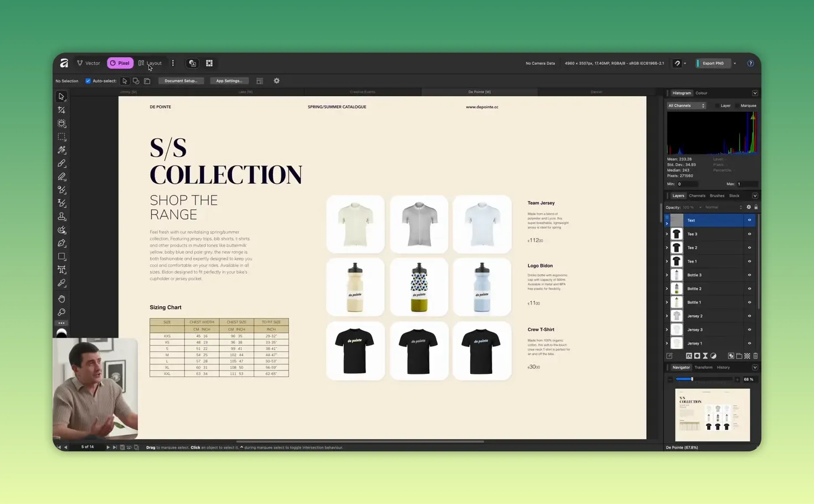Click the Navigator document preview thumbnail

point(713,415)
